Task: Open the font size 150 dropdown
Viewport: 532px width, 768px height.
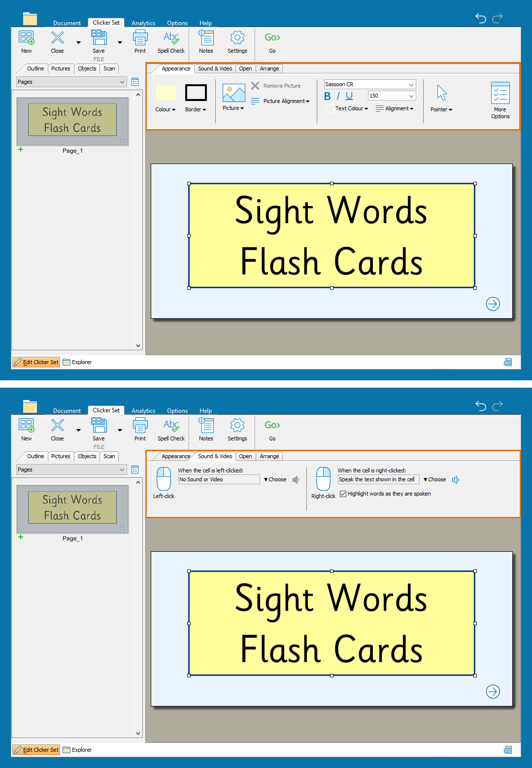Action: [x=411, y=96]
